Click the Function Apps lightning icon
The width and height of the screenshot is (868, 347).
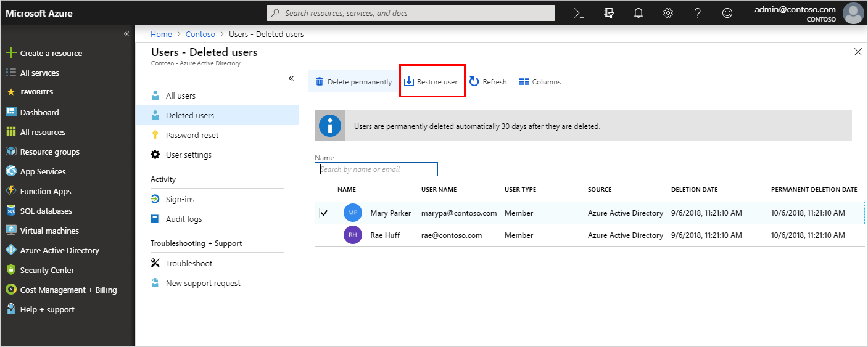click(x=10, y=191)
